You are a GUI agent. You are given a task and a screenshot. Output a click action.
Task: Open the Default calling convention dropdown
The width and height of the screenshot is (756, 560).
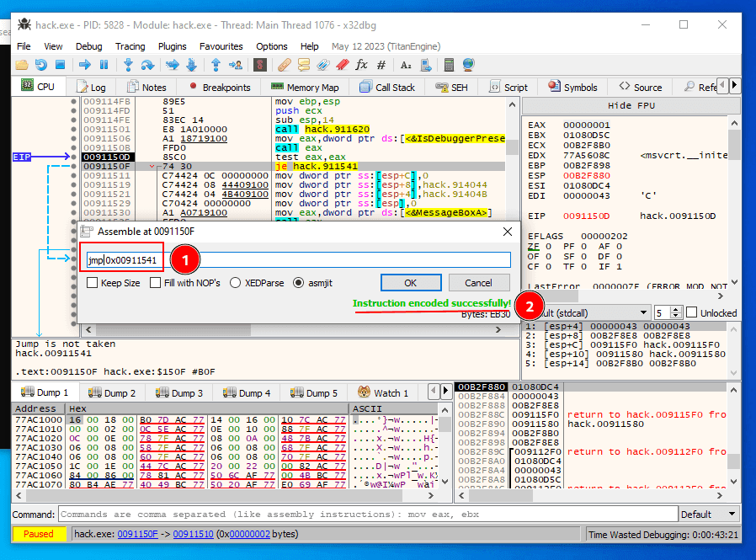click(x=643, y=312)
